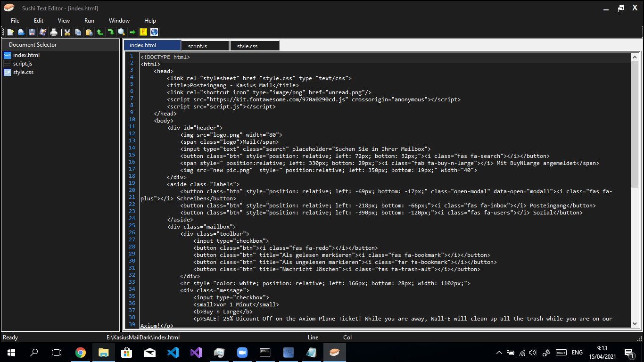644x362 pixels.
Task: Open Windows Start menu
Action: tap(11, 352)
